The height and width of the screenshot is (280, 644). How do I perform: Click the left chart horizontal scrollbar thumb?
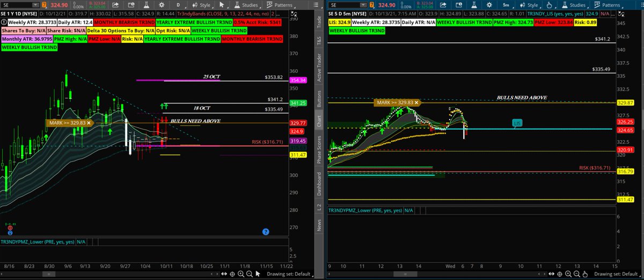(x=49, y=274)
